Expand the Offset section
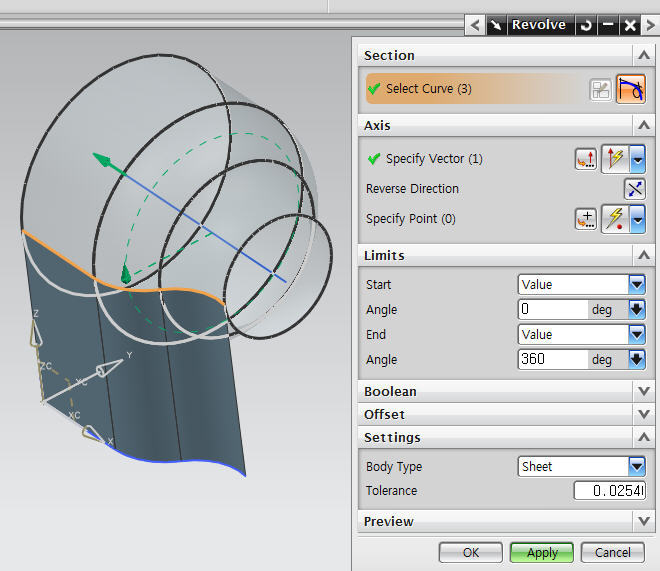 [x=643, y=414]
